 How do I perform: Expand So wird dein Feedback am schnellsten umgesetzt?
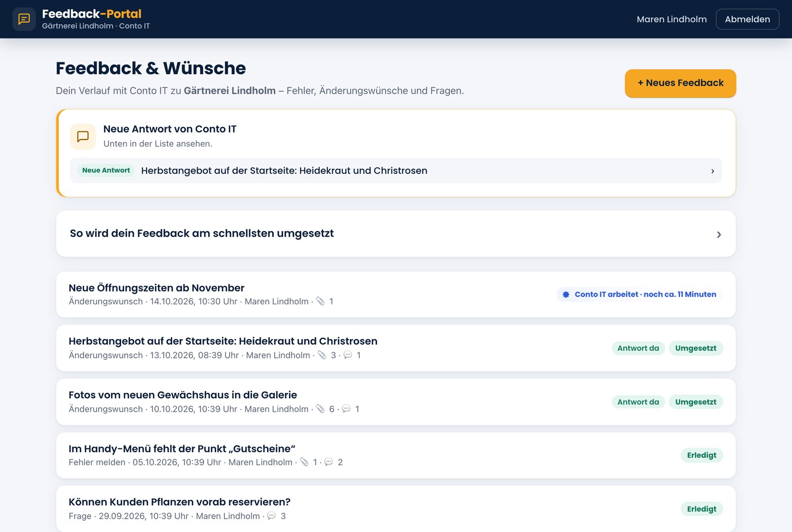point(396,234)
